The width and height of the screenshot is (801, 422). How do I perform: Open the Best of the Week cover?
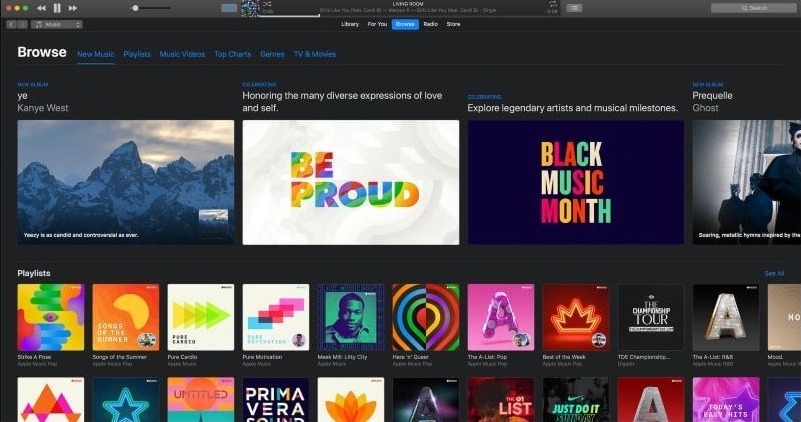coord(576,317)
